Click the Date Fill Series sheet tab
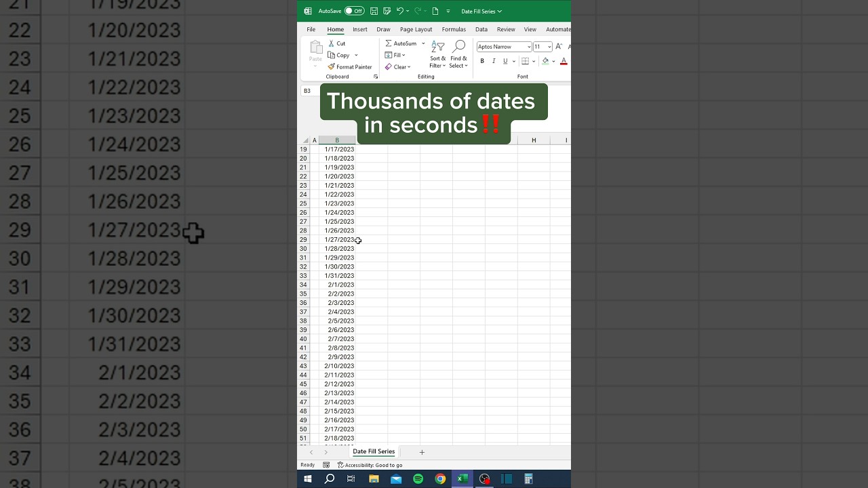The image size is (868, 488). pyautogui.click(x=374, y=451)
